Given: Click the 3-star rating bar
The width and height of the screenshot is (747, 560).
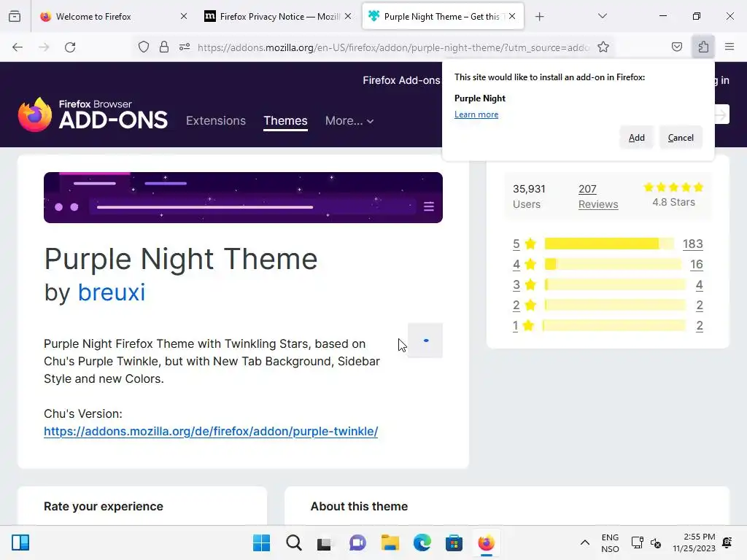Looking at the screenshot, I should (x=615, y=285).
